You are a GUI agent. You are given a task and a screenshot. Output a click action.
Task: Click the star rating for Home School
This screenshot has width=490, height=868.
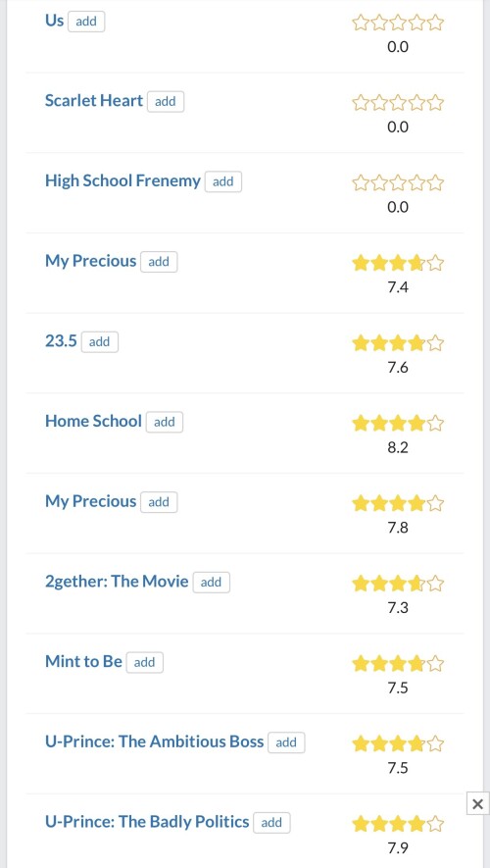398,424
